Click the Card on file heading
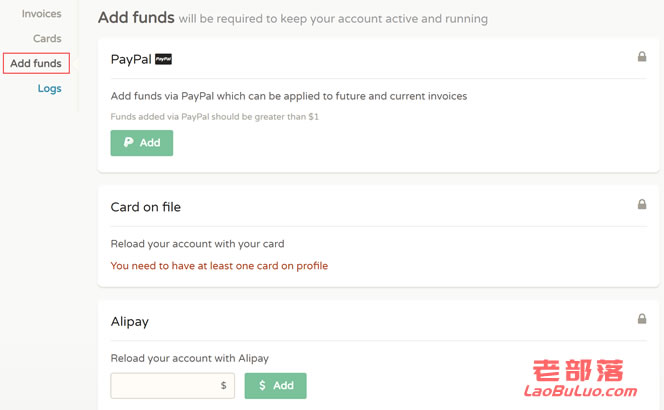664x410 pixels. (x=146, y=207)
